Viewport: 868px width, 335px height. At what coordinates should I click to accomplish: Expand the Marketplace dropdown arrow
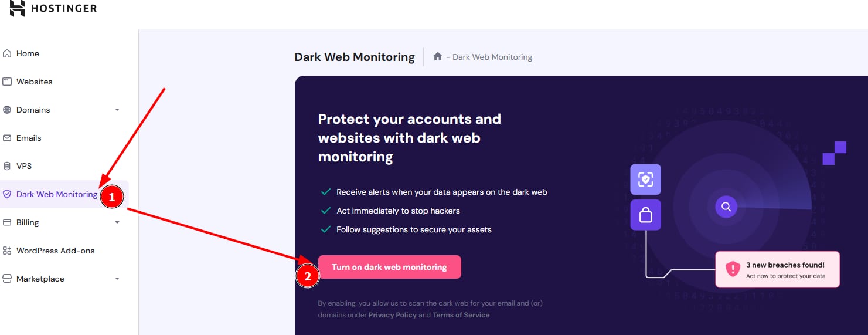coord(117,279)
